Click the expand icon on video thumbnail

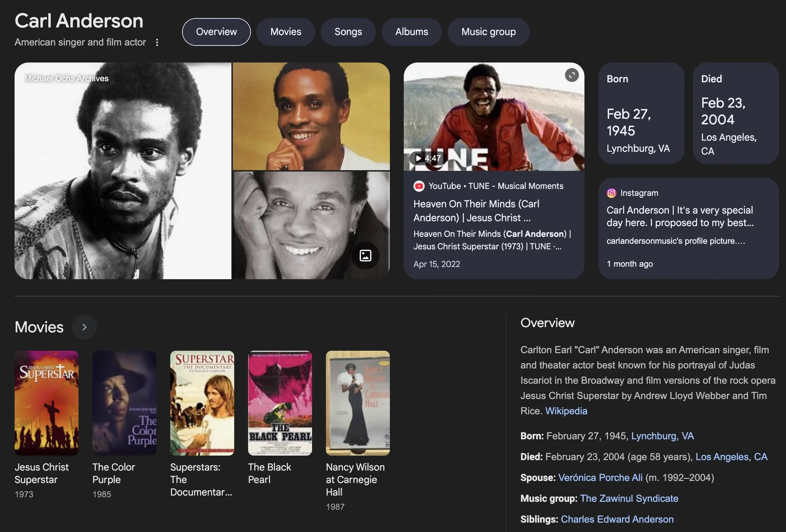[572, 75]
